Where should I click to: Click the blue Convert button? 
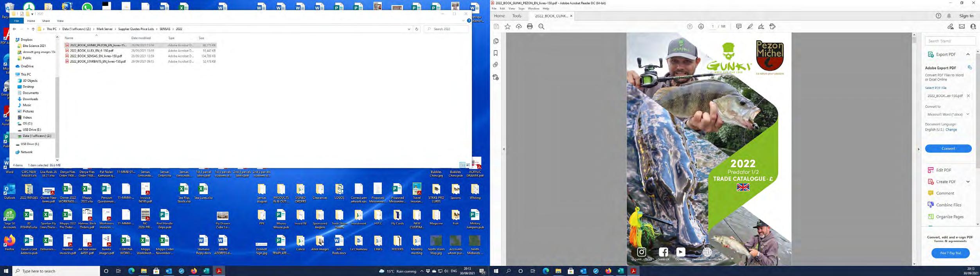click(x=948, y=149)
